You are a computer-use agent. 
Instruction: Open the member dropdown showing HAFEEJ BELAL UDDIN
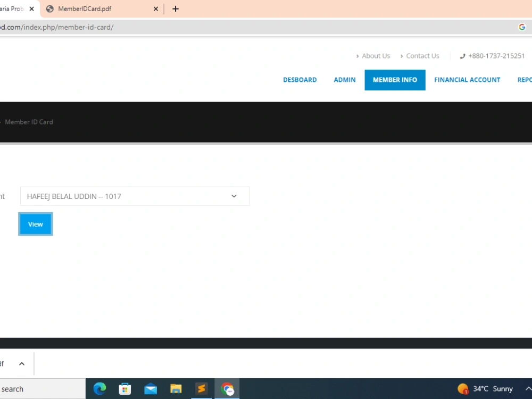coord(135,196)
